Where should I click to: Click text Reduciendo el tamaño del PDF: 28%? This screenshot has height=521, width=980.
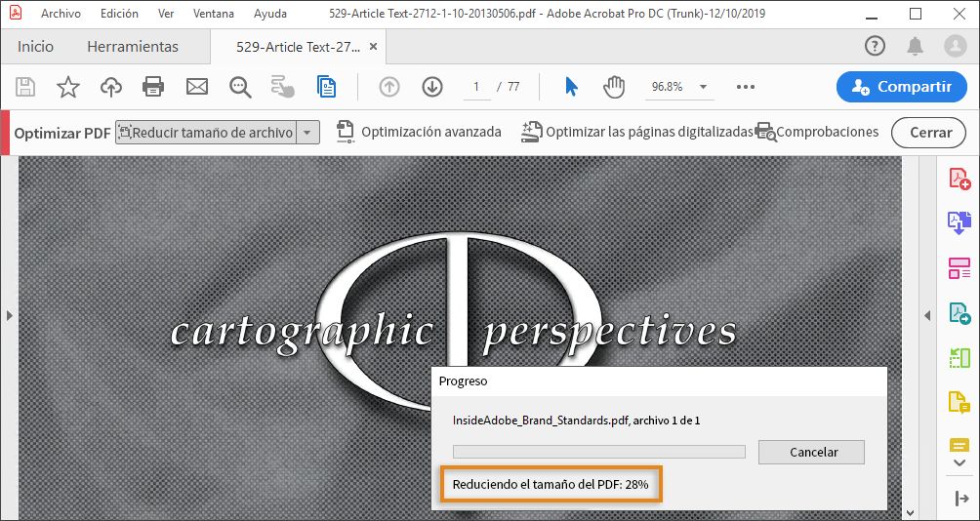coord(551,484)
